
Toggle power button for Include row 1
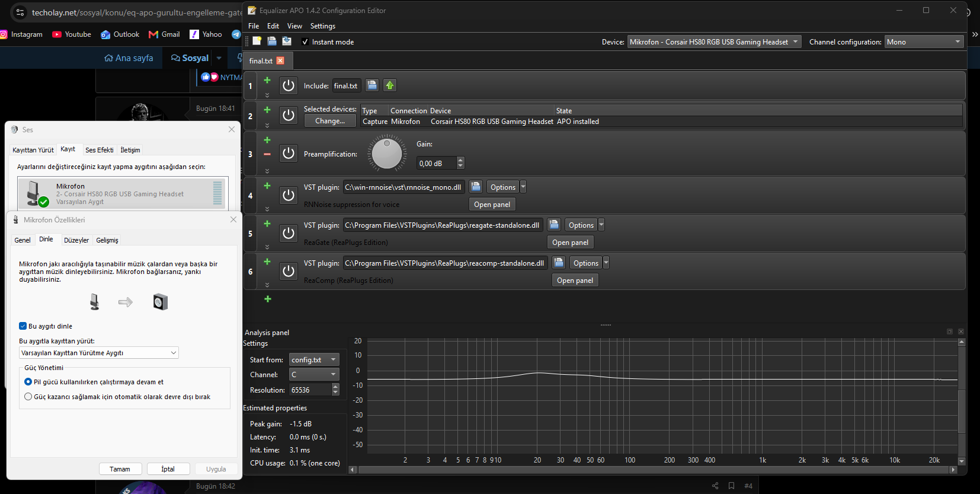[289, 85]
